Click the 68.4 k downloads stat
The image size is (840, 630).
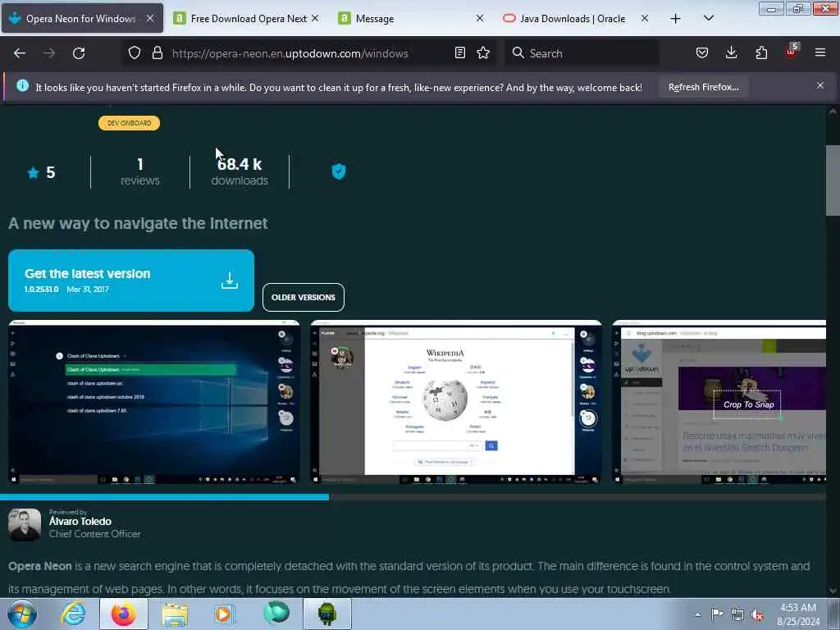tap(240, 171)
